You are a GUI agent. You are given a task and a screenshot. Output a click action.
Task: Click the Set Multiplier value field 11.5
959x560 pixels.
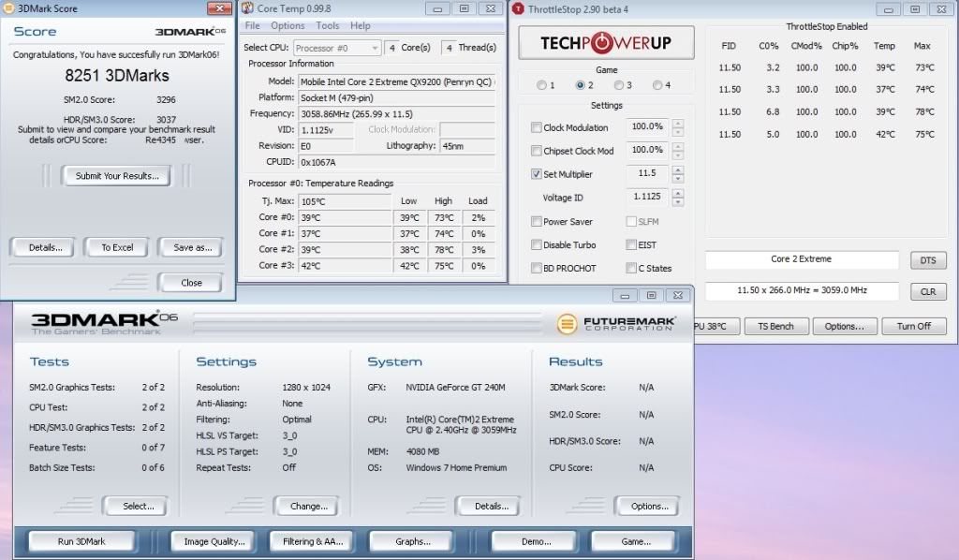pos(647,173)
